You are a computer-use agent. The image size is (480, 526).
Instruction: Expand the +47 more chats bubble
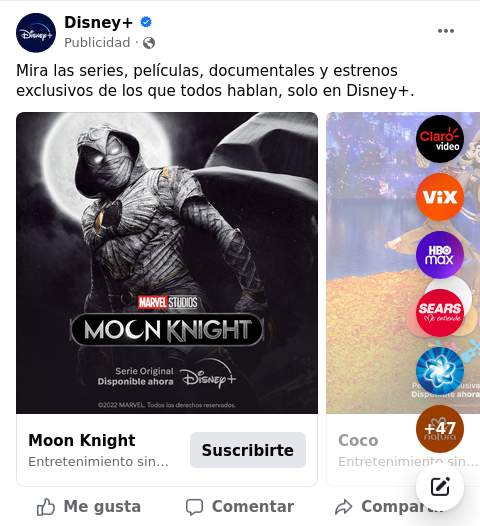[x=440, y=429]
